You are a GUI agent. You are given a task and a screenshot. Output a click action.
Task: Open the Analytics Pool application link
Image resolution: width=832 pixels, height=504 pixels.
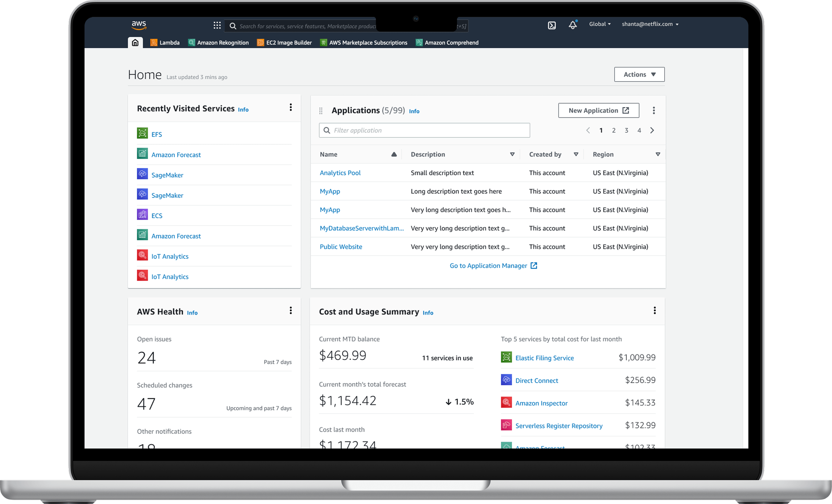coord(340,173)
